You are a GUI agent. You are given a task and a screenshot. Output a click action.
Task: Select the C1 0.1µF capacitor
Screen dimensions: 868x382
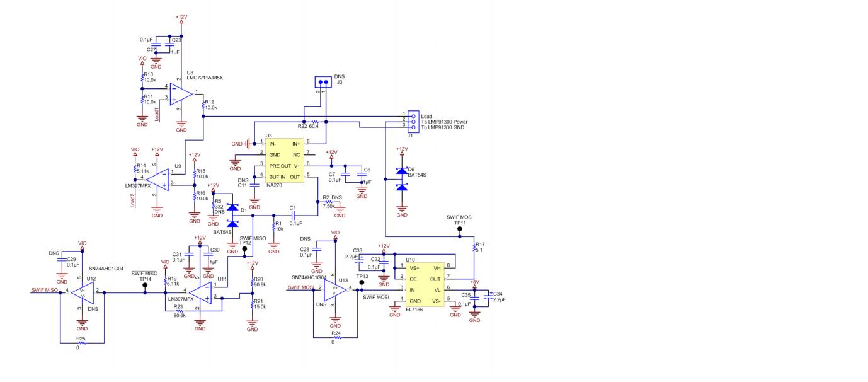pyautogui.click(x=293, y=215)
